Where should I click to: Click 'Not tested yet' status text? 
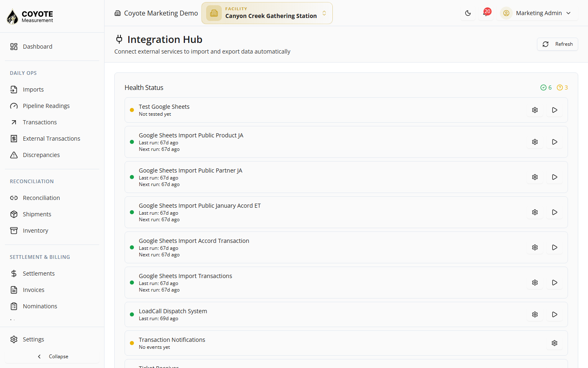pos(155,114)
